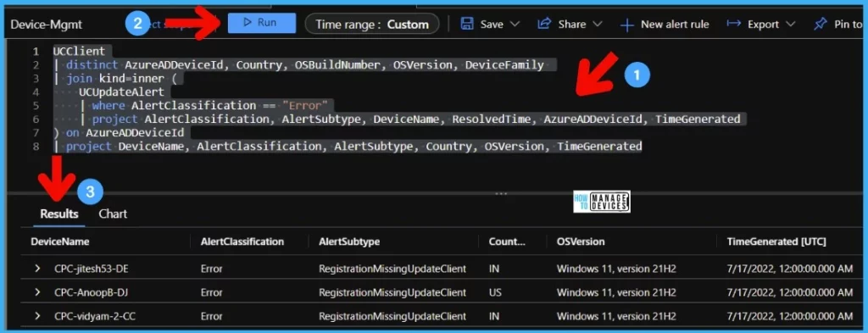Click TimeGenerated cell in CPC-vidyam-2-CC row
Viewport: 868px width, 333px height.
pyautogui.click(x=790, y=316)
